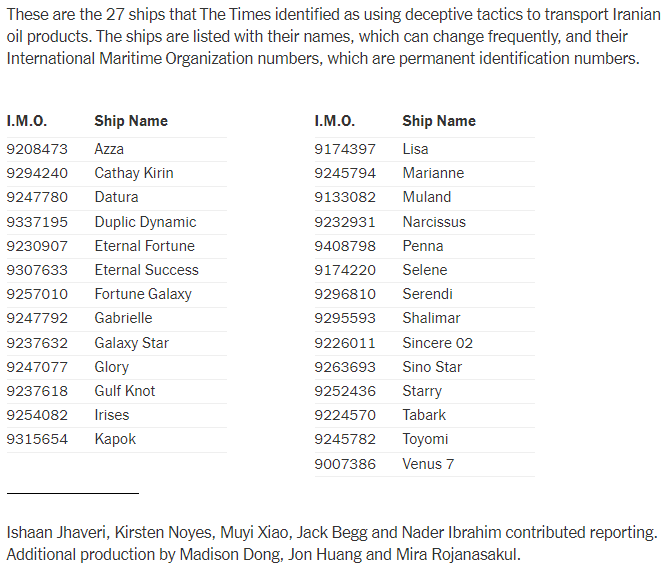This screenshot has height=582, width=667.
Task: Select the Eternal Fortune row name
Action: click(x=144, y=246)
